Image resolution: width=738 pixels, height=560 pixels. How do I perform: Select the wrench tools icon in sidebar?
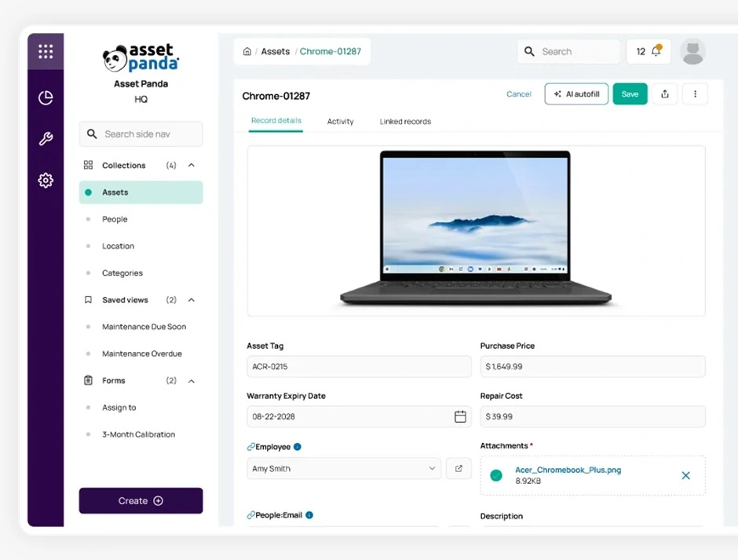[x=46, y=139]
